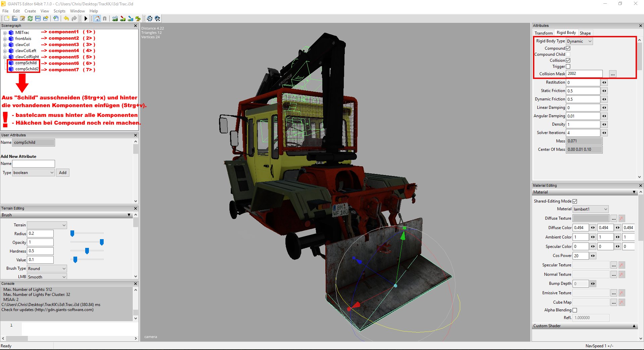This screenshot has width=644, height=350.
Task: Enable the Trigger checkbox
Action: pos(568,67)
